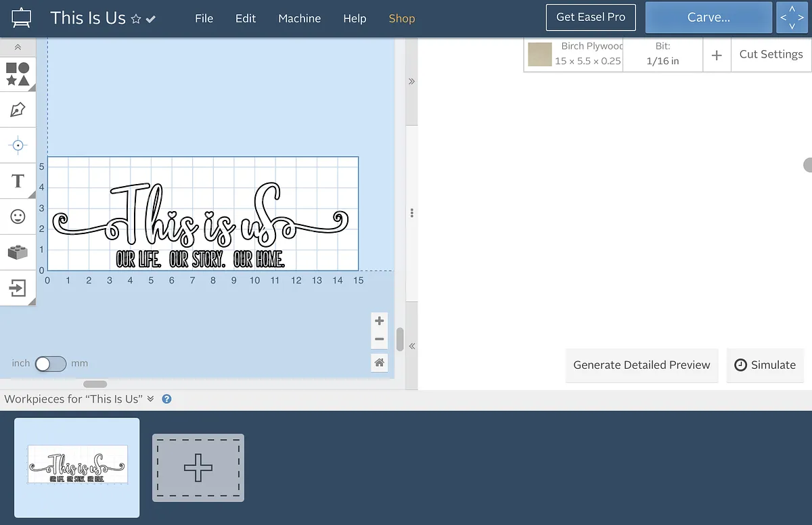This screenshot has width=812, height=525.
Task: Open the Shapes tool
Action: [x=18, y=74]
